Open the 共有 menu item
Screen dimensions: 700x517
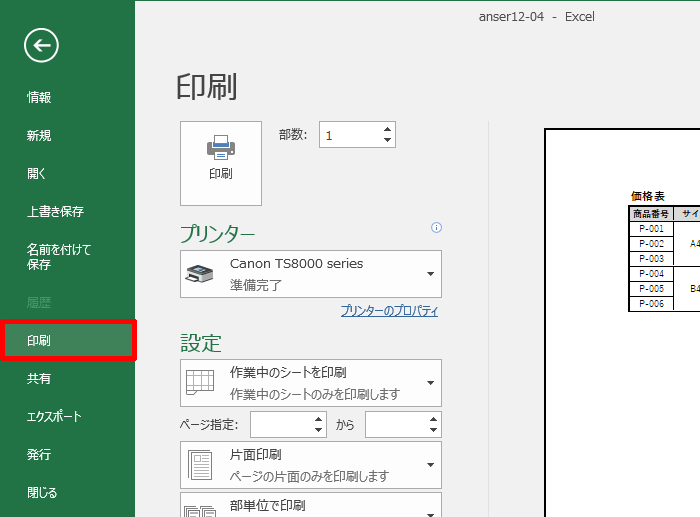[39, 379]
